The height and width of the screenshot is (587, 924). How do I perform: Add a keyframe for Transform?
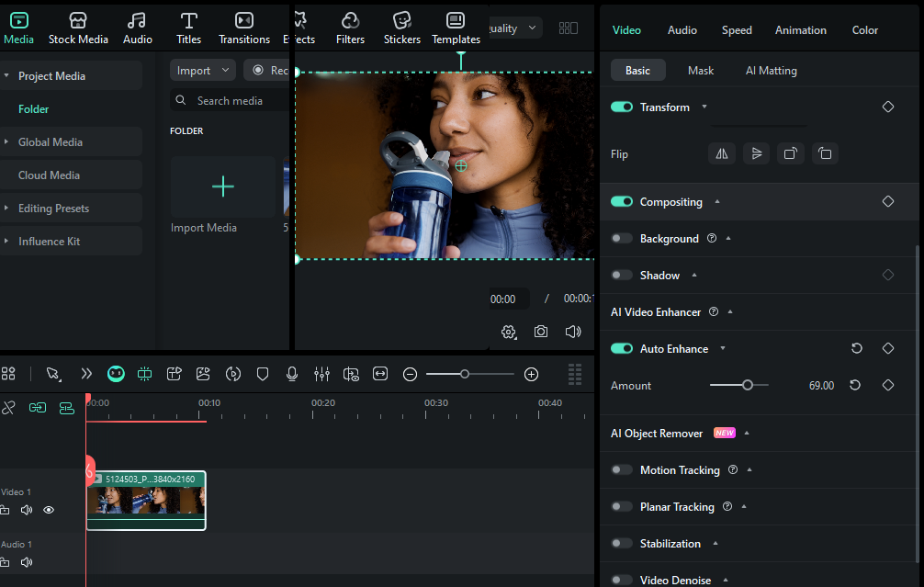click(x=888, y=107)
